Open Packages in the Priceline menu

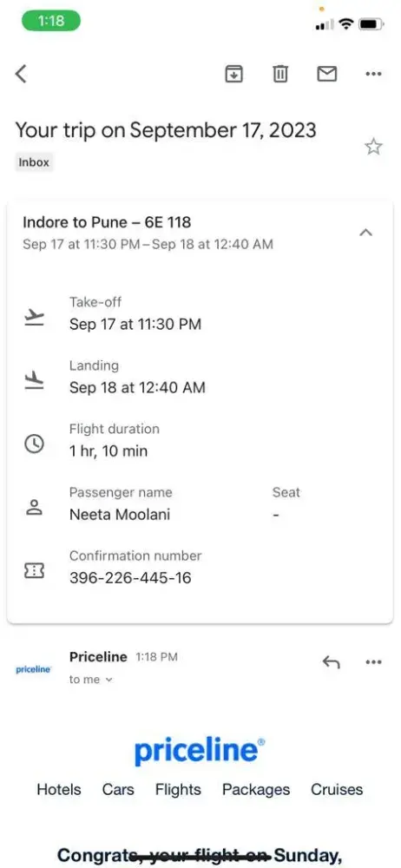tap(256, 789)
